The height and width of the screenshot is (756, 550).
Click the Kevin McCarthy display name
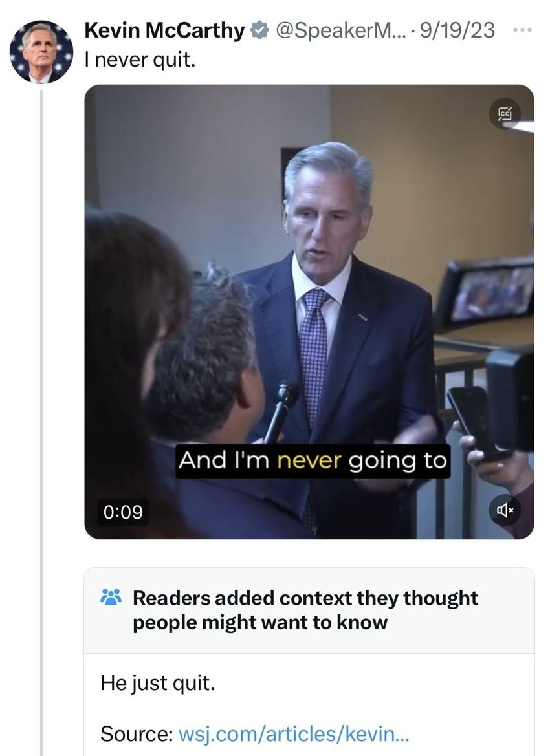(164, 30)
